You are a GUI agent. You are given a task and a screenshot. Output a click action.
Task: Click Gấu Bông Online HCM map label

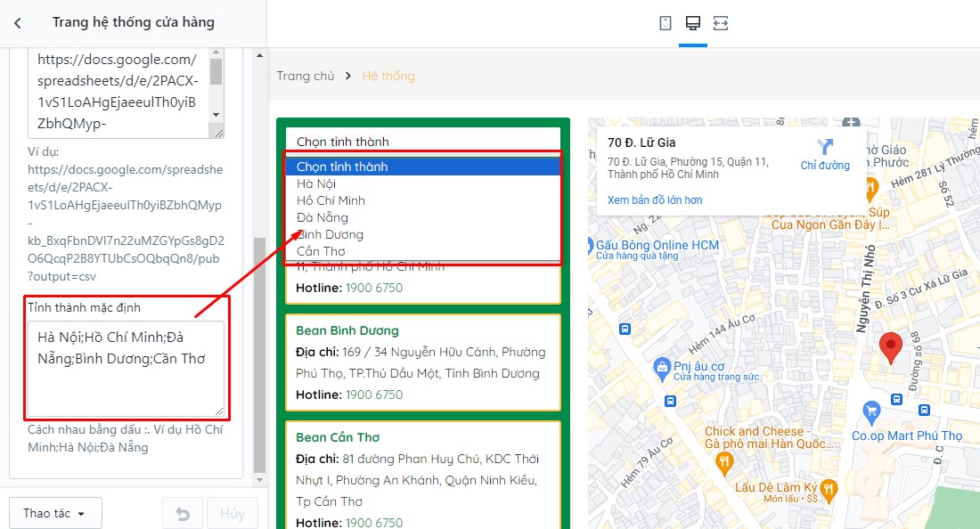[x=657, y=246]
